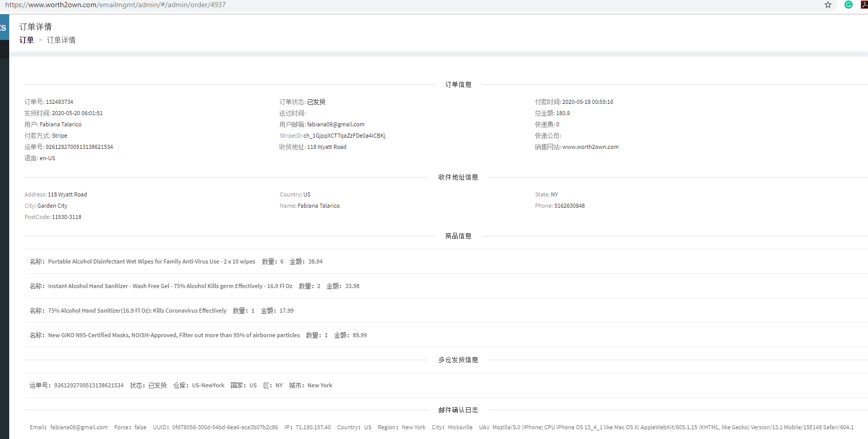The image size is (868, 439).
Task: Click the blue sidebar logo header
Action: (4, 28)
